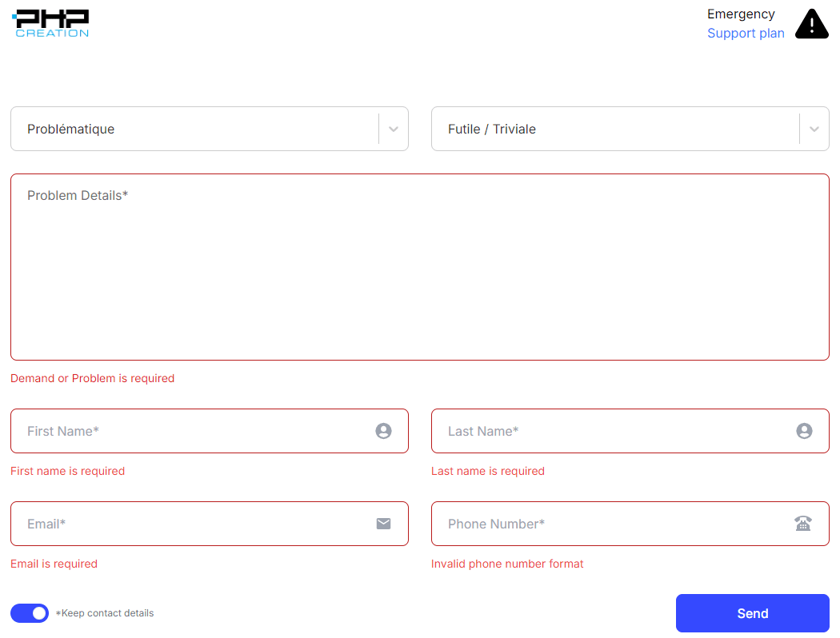Image resolution: width=840 pixels, height=638 pixels.
Task: Click the person icon in First Name field
Action: [x=383, y=431]
